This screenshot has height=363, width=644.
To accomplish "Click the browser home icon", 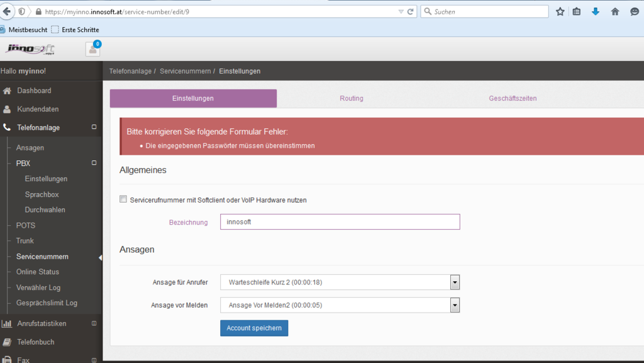I will [615, 11].
